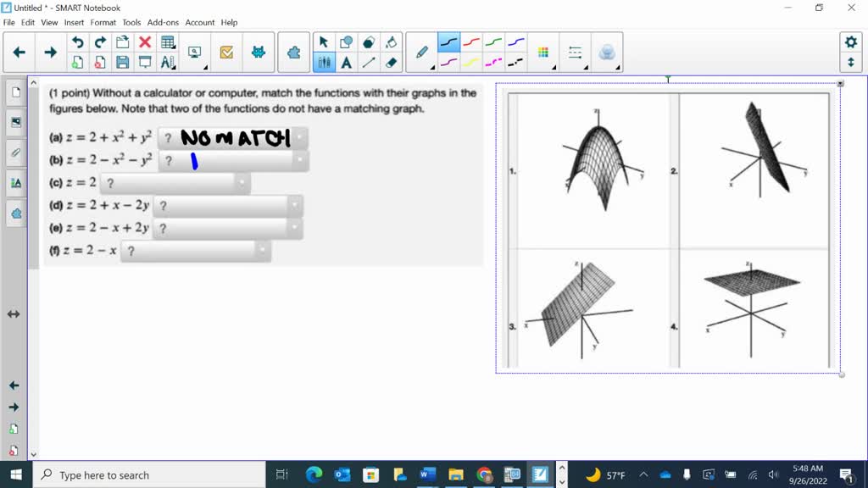Select the Text tool
Viewport: 868px width, 488px height.
[346, 61]
